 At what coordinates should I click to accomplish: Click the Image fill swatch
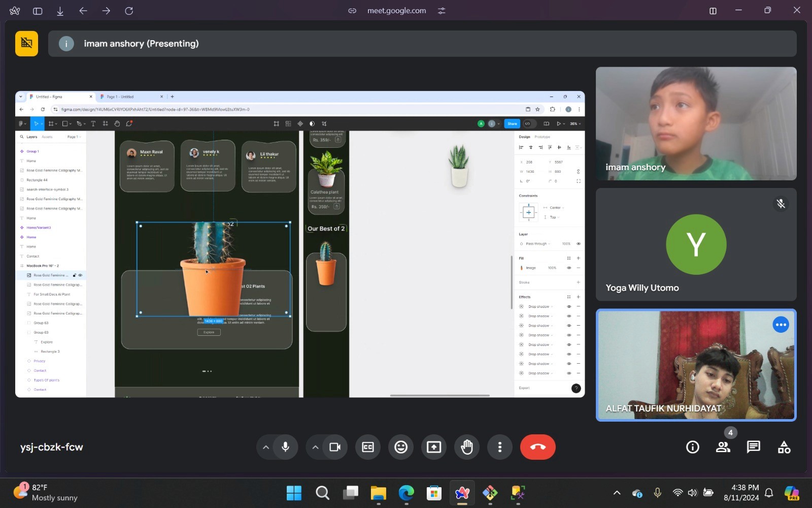pyautogui.click(x=522, y=268)
